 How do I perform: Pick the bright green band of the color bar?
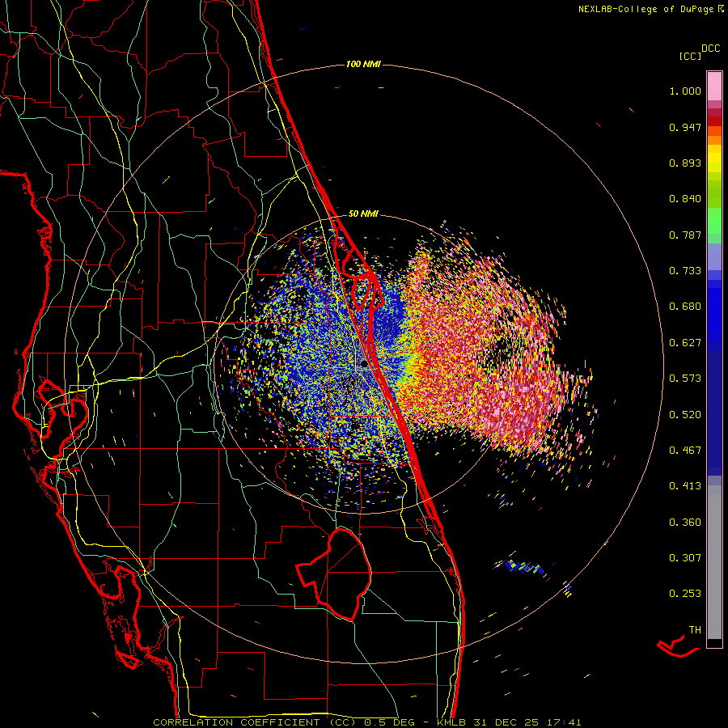(x=714, y=221)
